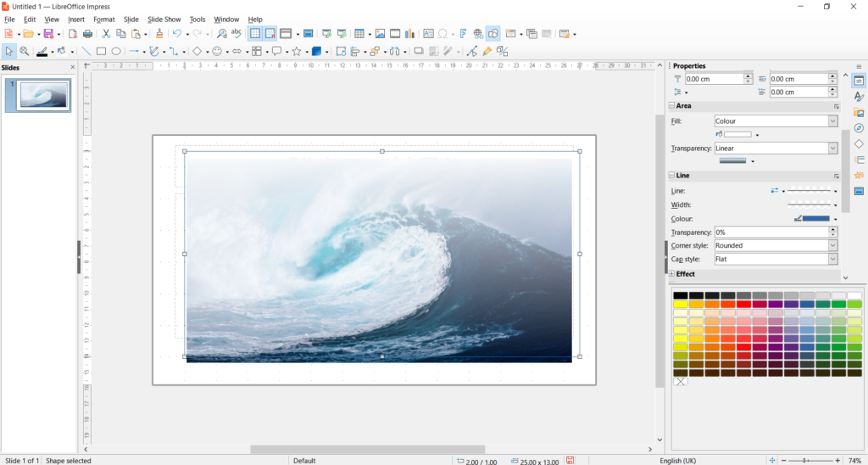Click the Print icon in toolbar
This screenshot has width=868, height=465.
pyautogui.click(x=86, y=34)
